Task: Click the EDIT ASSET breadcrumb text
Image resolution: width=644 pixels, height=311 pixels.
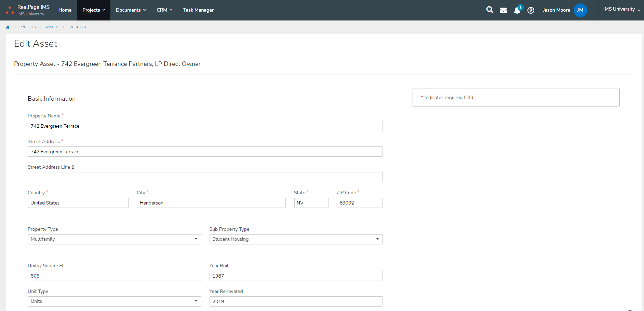Action: [x=77, y=27]
